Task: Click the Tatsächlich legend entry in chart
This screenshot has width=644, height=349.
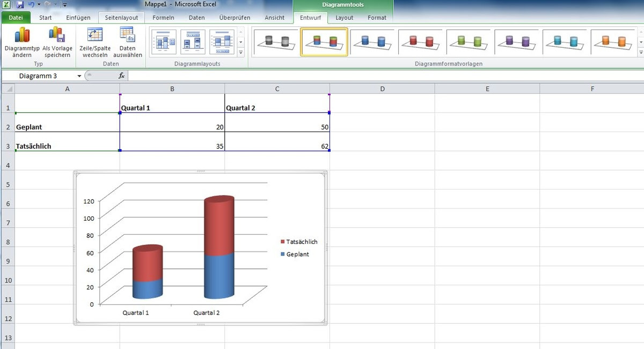Action: click(298, 242)
